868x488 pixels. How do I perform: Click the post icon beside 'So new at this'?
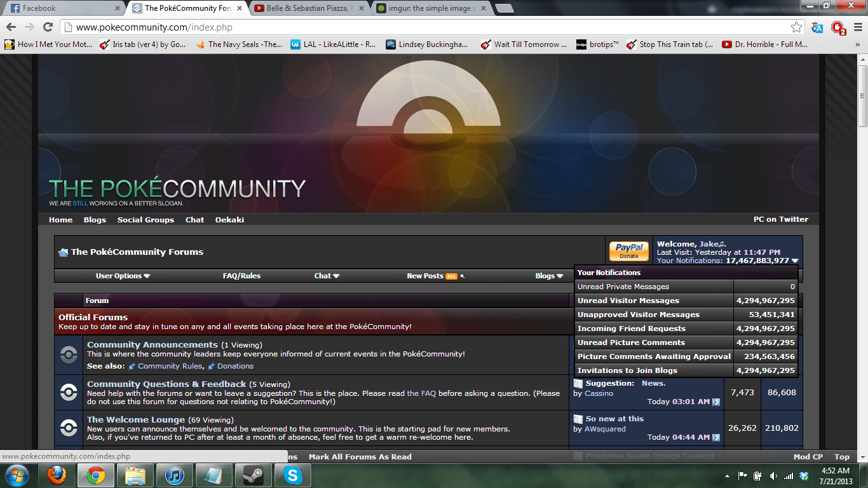coord(578,419)
